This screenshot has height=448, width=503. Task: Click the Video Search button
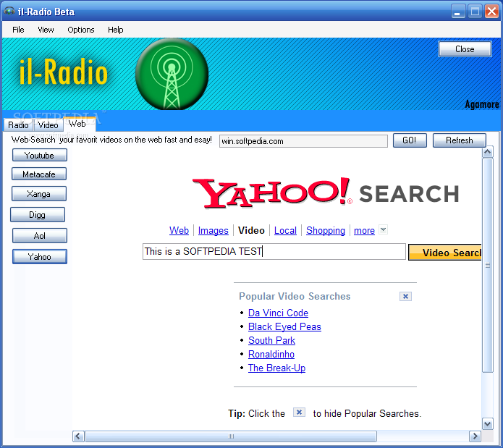[445, 253]
